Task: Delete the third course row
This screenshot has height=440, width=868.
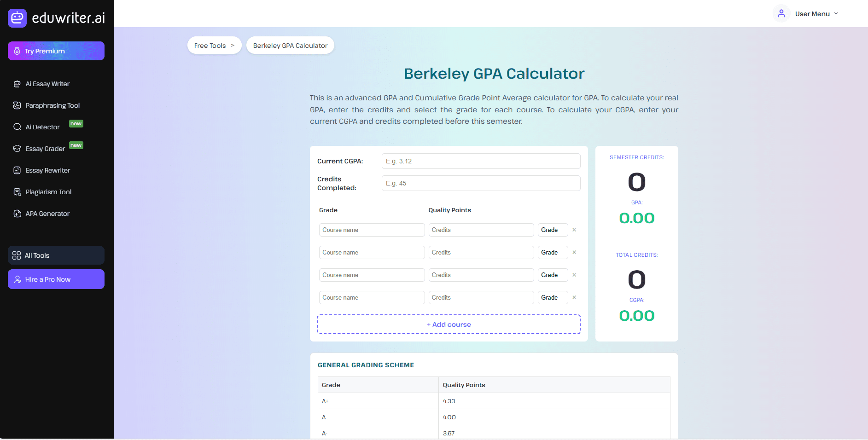Action: click(x=574, y=275)
